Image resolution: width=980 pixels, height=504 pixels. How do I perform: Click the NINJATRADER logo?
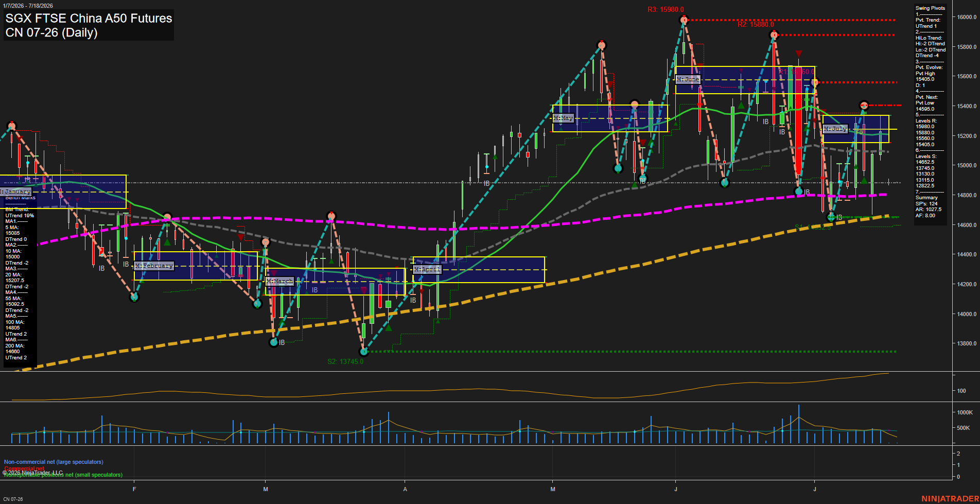click(x=950, y=499)
